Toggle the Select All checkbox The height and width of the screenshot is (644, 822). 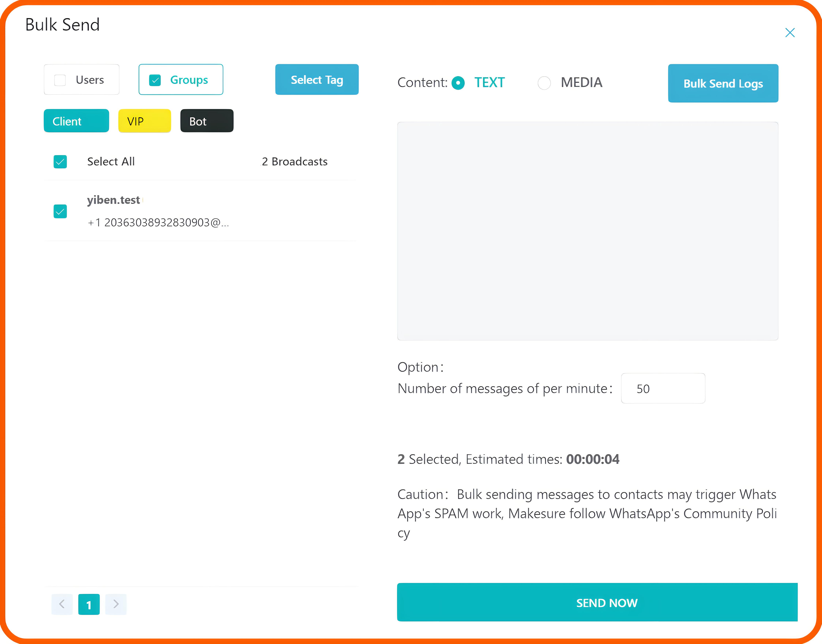60,162
